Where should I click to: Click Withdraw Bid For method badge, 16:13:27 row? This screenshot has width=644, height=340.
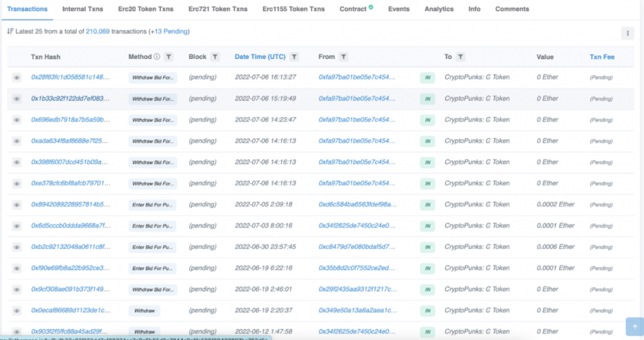tap(153, 77)
